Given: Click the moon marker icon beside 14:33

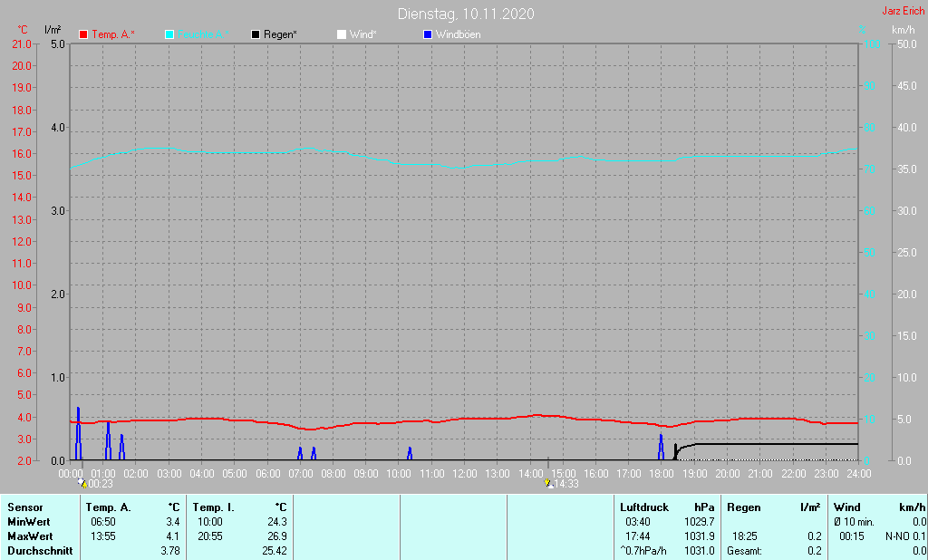Looking at the screenshot, I should click(x=548, y=484).
